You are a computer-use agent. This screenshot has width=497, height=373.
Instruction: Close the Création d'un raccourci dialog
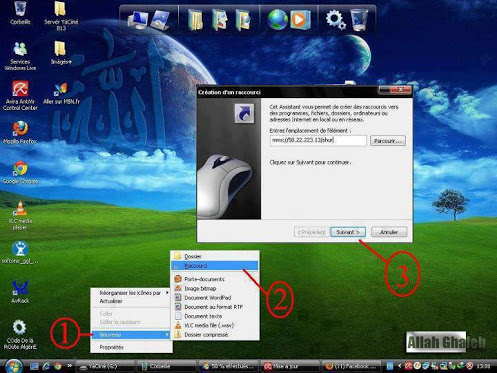pyautogui.click(x=401, y=90)
